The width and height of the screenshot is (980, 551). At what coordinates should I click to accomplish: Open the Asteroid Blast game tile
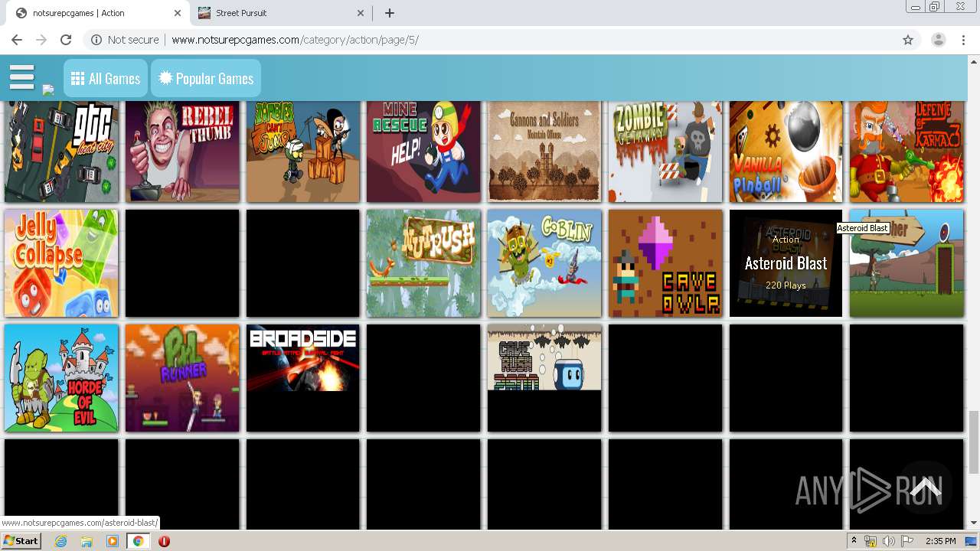(x=786, y=263)
